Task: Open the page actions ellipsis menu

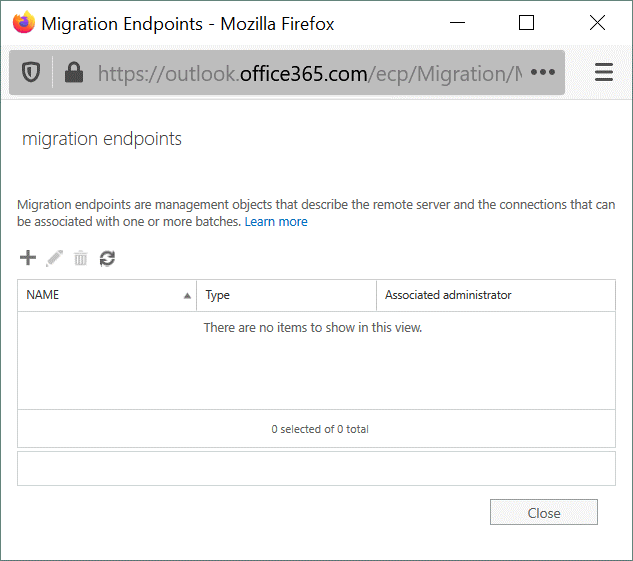Action: click(542, 73)
